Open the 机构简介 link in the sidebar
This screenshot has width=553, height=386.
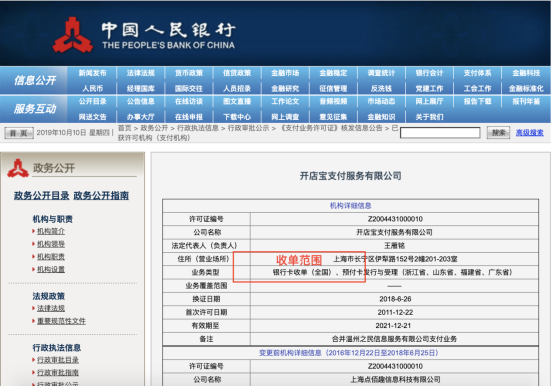click(x=51, y=231)
